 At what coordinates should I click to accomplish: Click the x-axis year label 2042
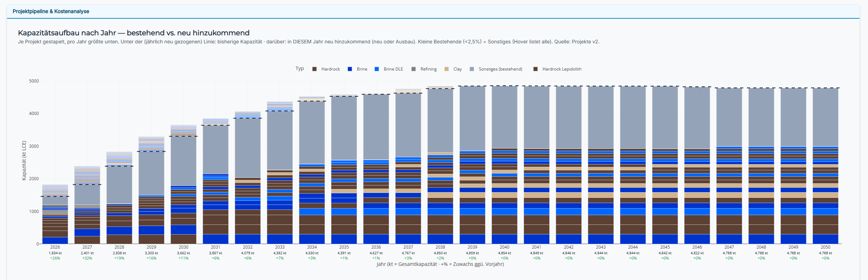pyautogui.click(x=569, y=247)
